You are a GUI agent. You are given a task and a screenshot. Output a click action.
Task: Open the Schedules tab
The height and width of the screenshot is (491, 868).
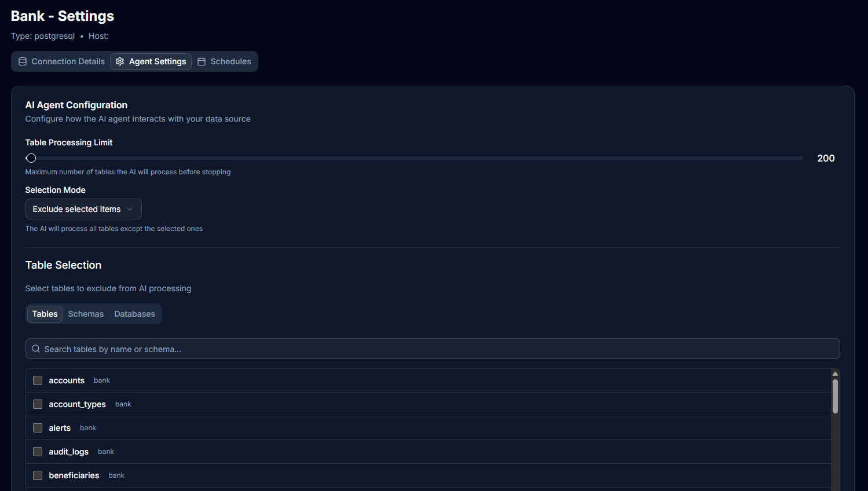(x=224, y=61)
